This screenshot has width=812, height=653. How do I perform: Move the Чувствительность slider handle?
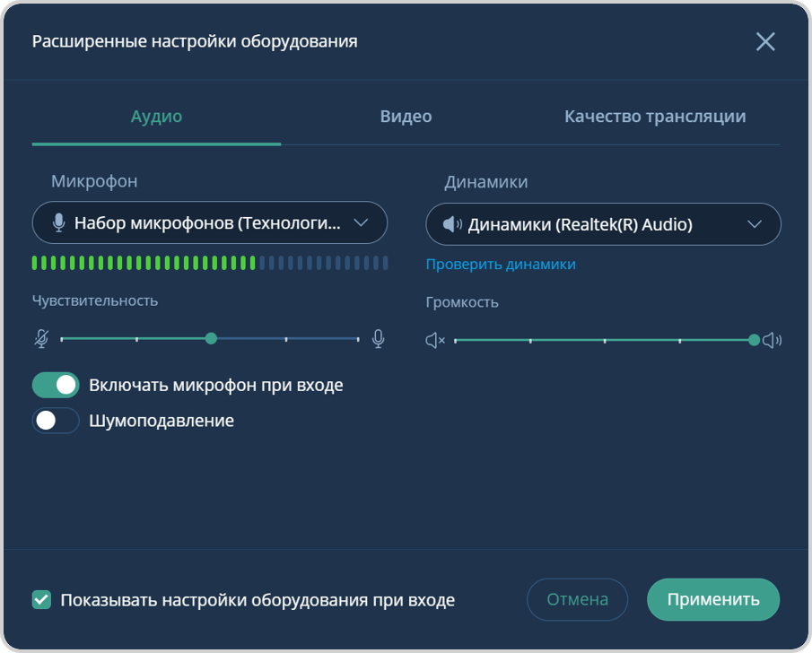[x=211, y=338]
